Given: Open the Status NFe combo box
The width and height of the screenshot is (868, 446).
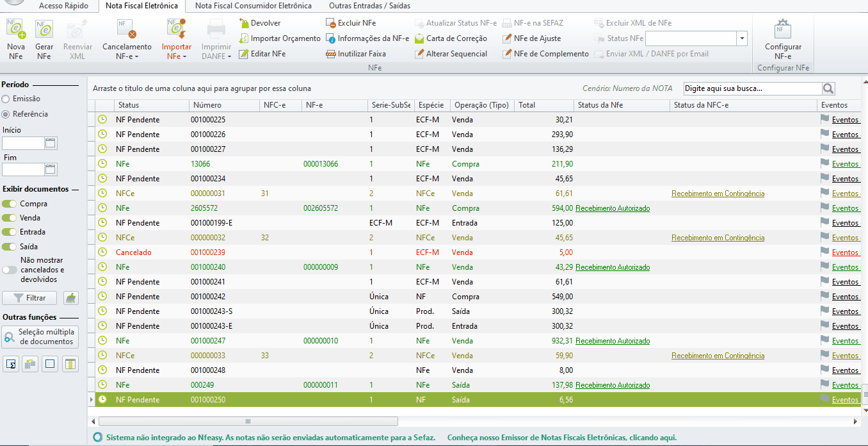Looking at the screenshot, I should pos(742,38).
